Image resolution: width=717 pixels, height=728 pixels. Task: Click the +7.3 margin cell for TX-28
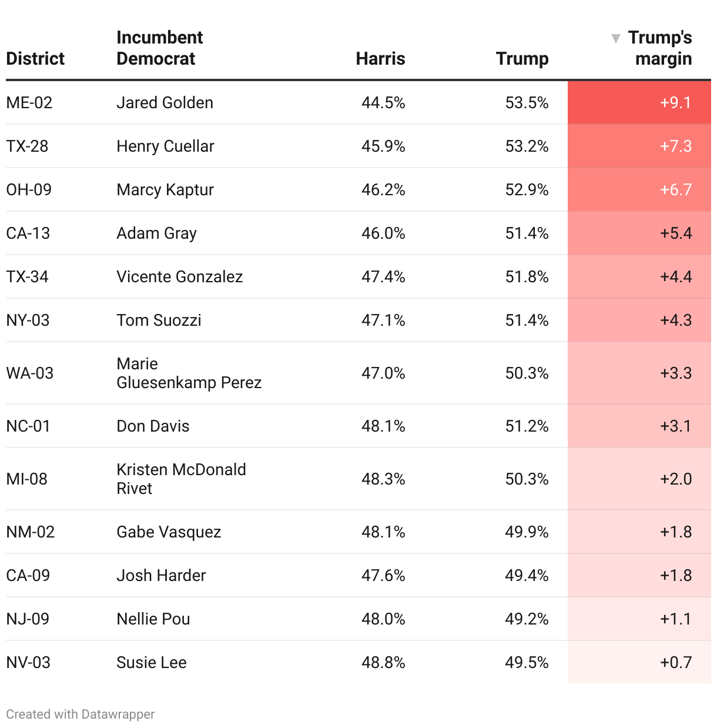click(675, 146)
